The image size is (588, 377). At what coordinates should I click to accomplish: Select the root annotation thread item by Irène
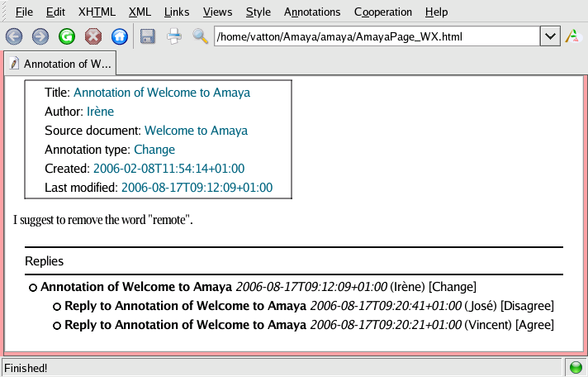(136, 287)
